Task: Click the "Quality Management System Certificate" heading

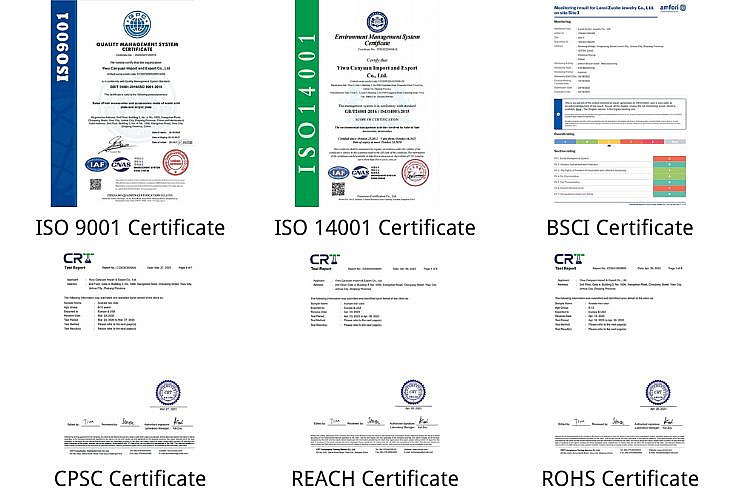Action: click(x=137, y=46)
